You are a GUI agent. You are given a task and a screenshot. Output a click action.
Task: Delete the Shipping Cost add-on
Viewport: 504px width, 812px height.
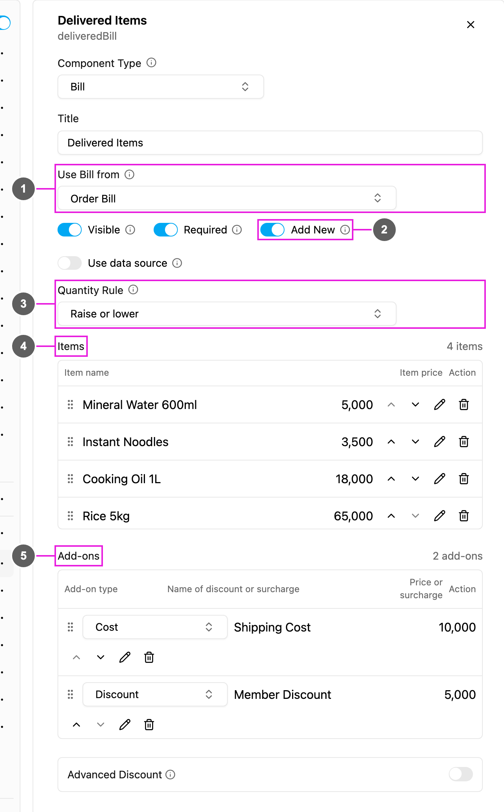pyautogui.click(x=149, y=657)
